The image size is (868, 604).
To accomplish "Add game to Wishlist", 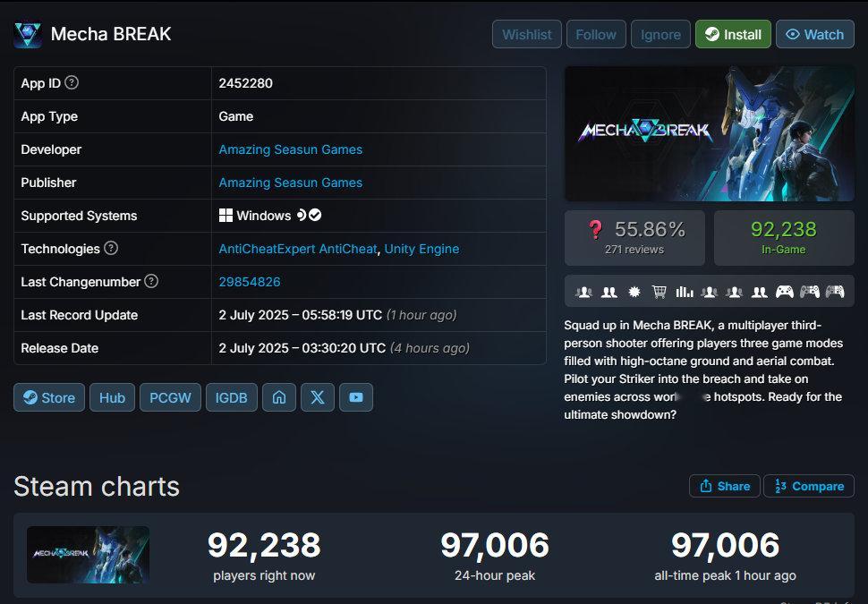I will point(527,34).
